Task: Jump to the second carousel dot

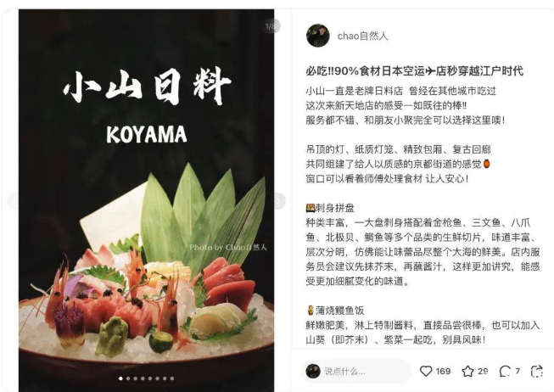Action: (128, 378)
